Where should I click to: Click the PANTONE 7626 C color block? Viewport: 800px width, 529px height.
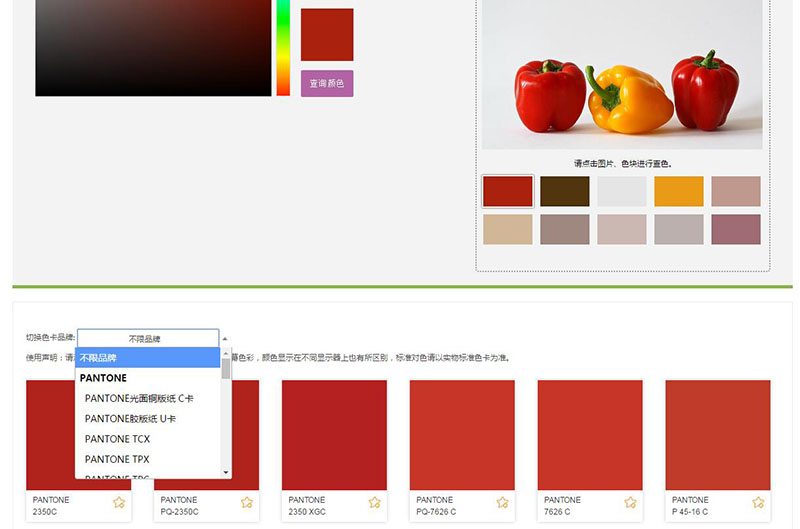(x=590, y=435)
